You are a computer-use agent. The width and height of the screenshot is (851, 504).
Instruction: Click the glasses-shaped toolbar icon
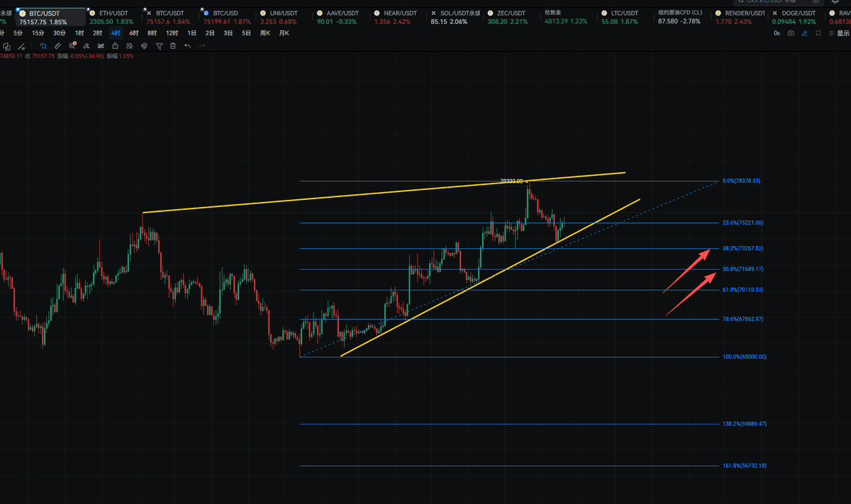pos(101,46)
